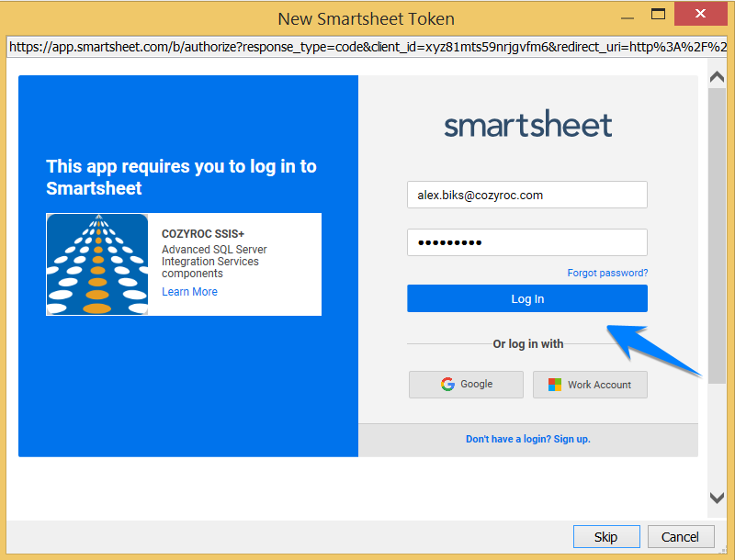Log in with Google button
Screen dimensions: 735x560
(466, 385)
